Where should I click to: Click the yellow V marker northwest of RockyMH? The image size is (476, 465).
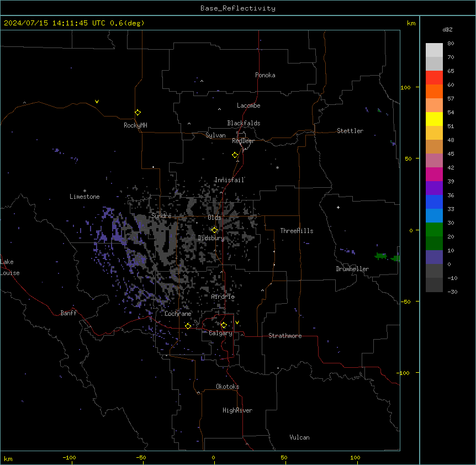[97, 102]
